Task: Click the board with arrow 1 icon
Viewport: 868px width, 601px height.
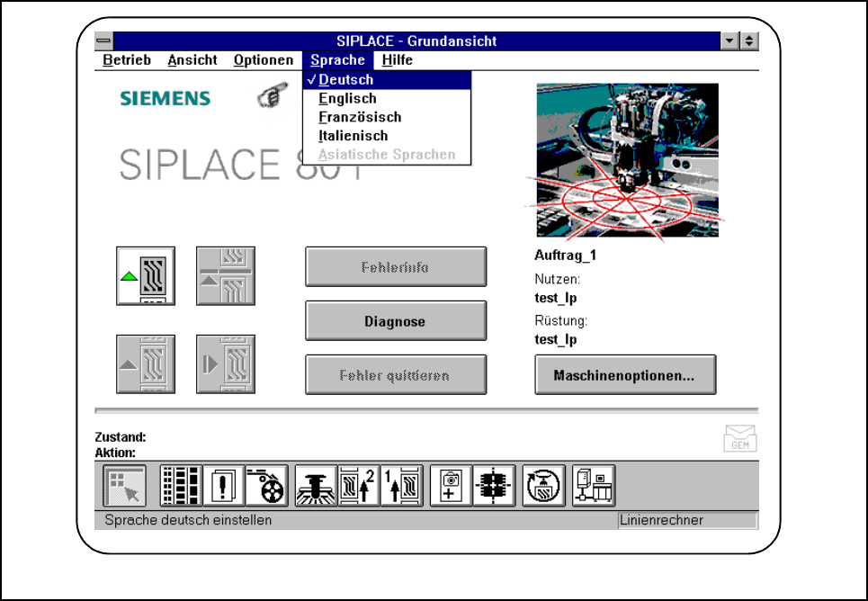Action: coord(402,486)
